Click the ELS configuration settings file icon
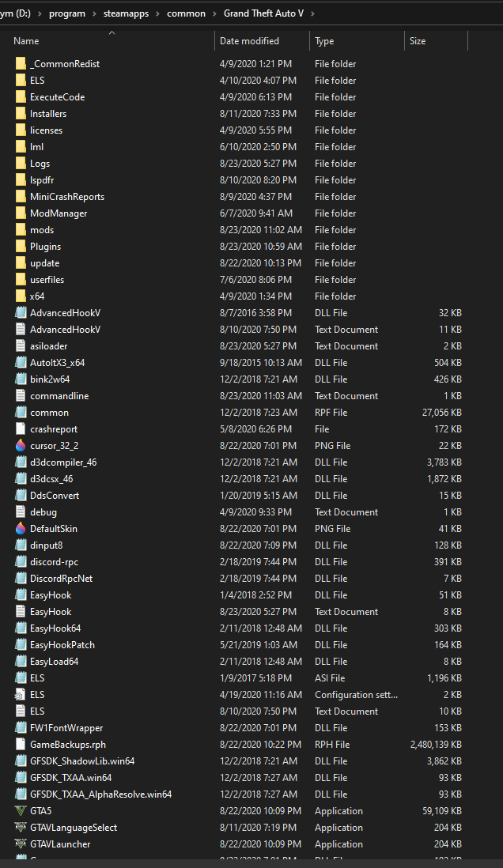The image size is (503, 868). click(x=21, y=695)
